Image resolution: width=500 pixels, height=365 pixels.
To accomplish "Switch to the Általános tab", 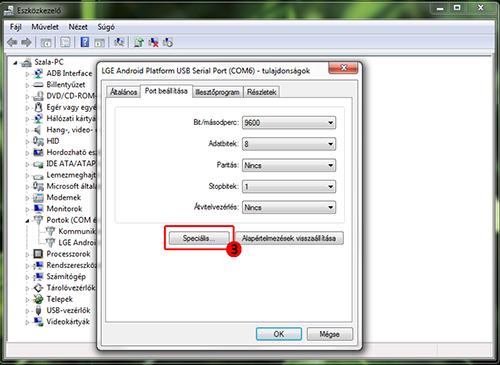I will (123, 92).
